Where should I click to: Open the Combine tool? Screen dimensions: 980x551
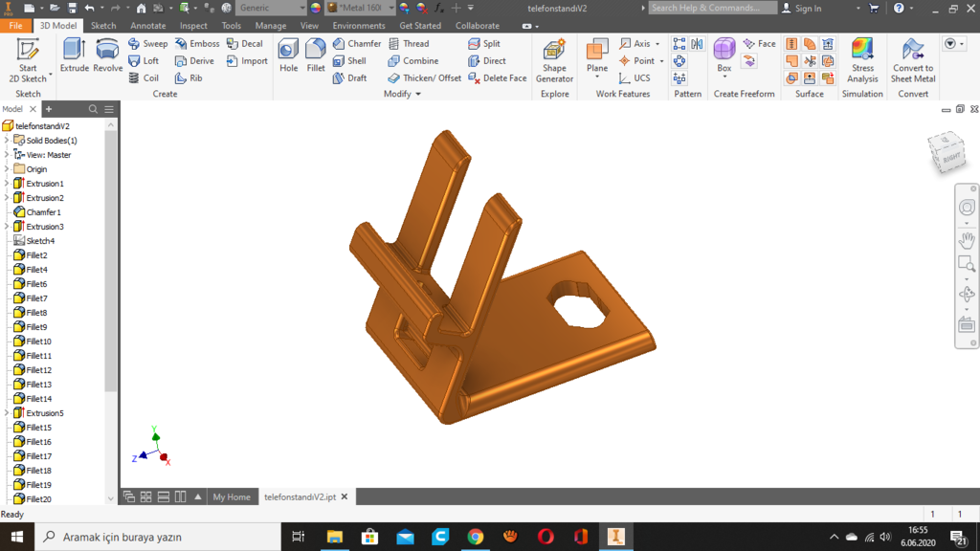(413, 60)
